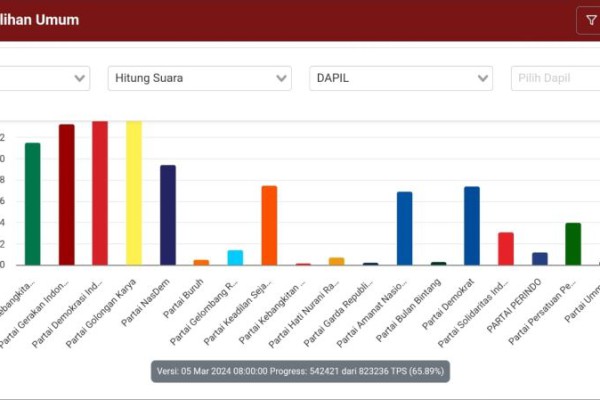Screen dimensions: 600x400
Task: Click the tiny Partai Garda Republik bar
Action: [370, 264]
